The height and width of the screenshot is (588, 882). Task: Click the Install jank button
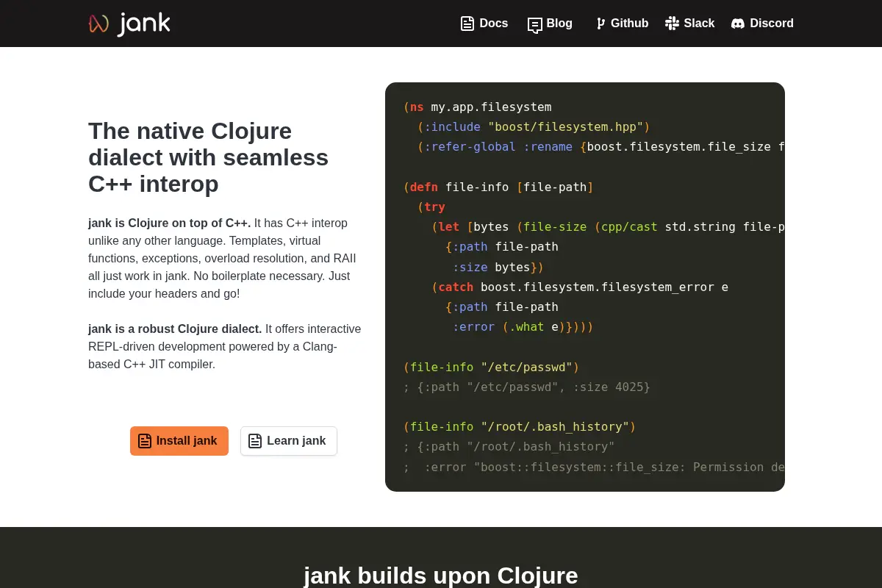(x=179, y=441)
